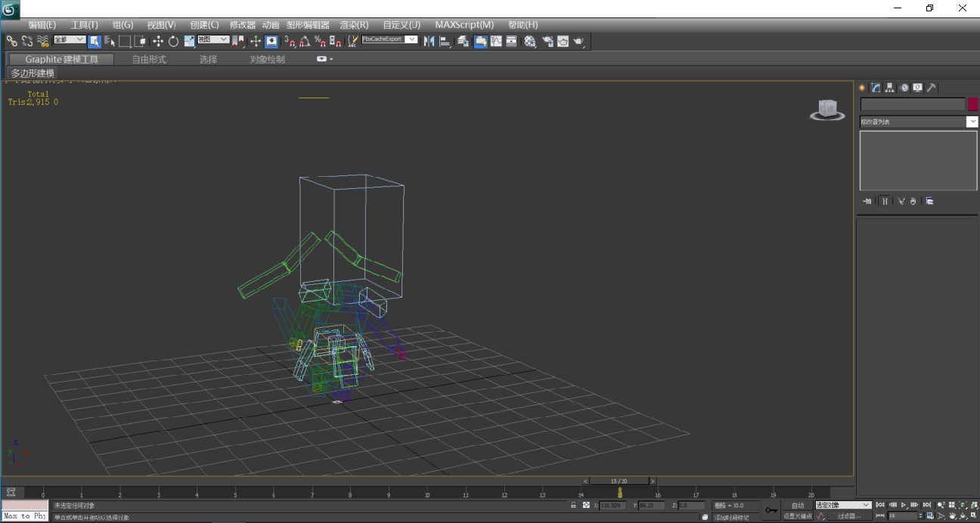
Task: Click the Unlink Selection tool
Action: (27, 41)
